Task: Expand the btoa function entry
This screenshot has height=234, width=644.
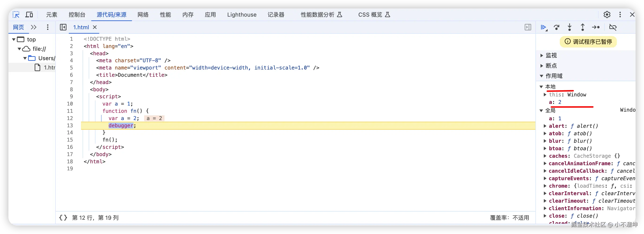Action: [x=545, y=148]
